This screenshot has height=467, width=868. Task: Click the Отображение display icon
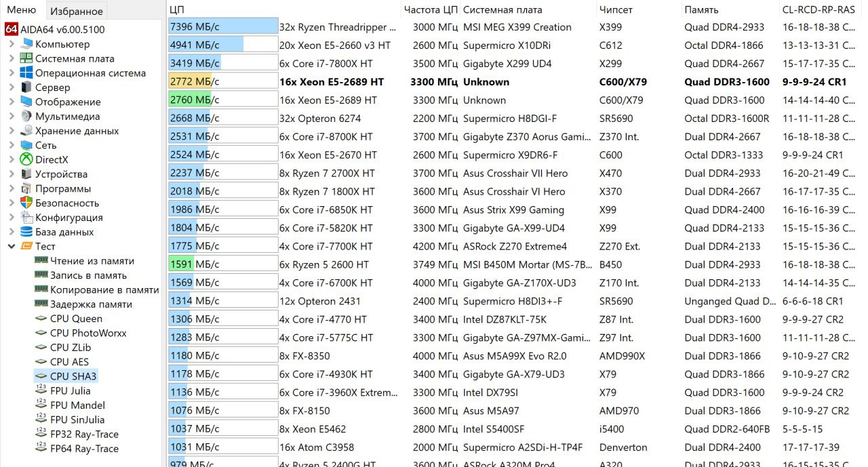(26, 102)
